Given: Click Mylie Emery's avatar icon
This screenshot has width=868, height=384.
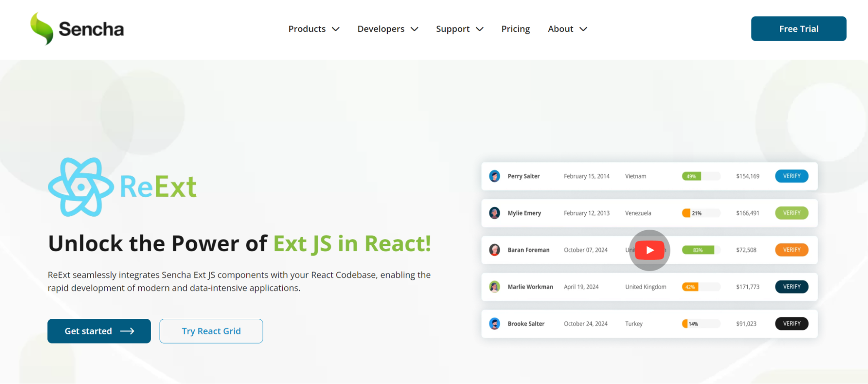Looking at the screenshot, I should [x=495, y=213].
